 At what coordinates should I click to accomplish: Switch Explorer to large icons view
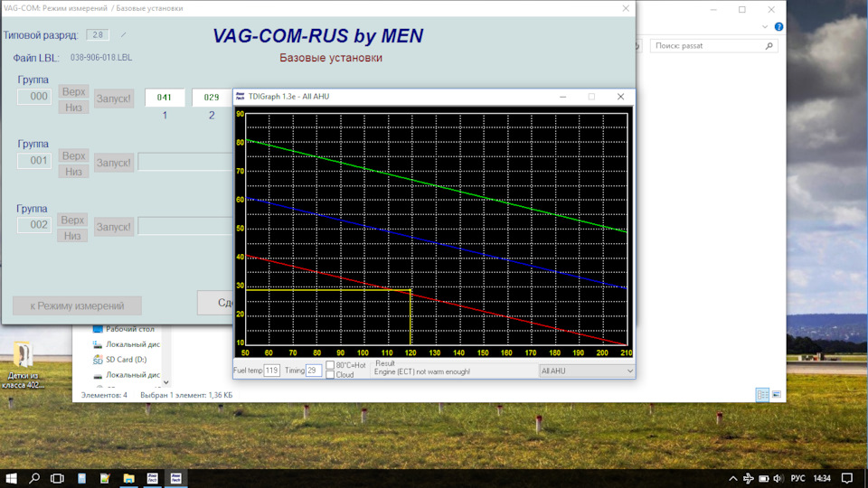point(776,395)
